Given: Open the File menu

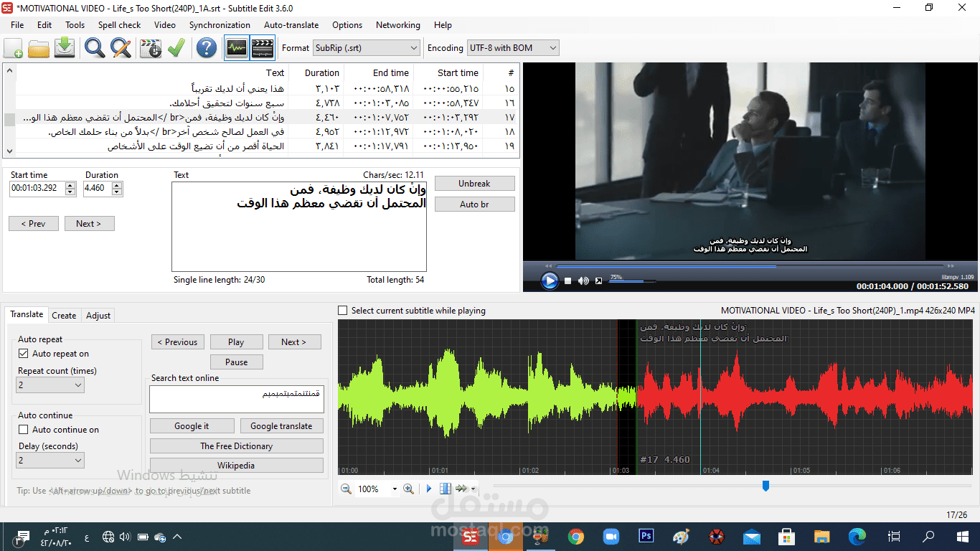Looking at the screenshot, I should coord(17,24).
